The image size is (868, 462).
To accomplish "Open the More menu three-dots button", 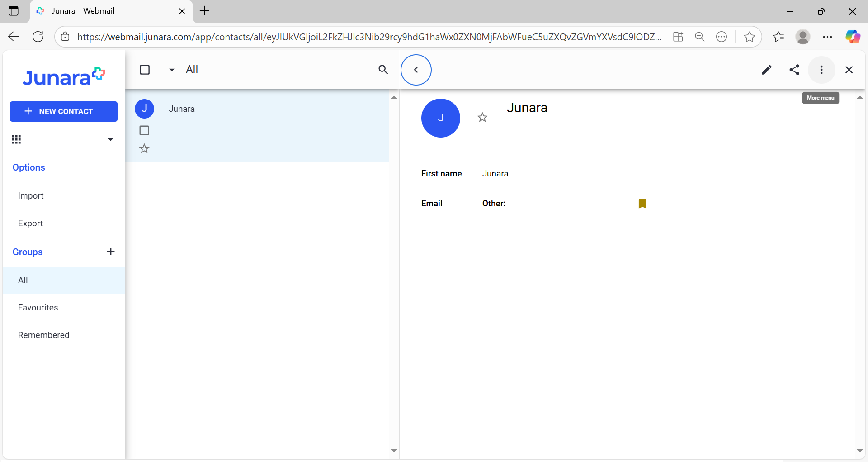I will pyautogui.click(x=821, y=70).
